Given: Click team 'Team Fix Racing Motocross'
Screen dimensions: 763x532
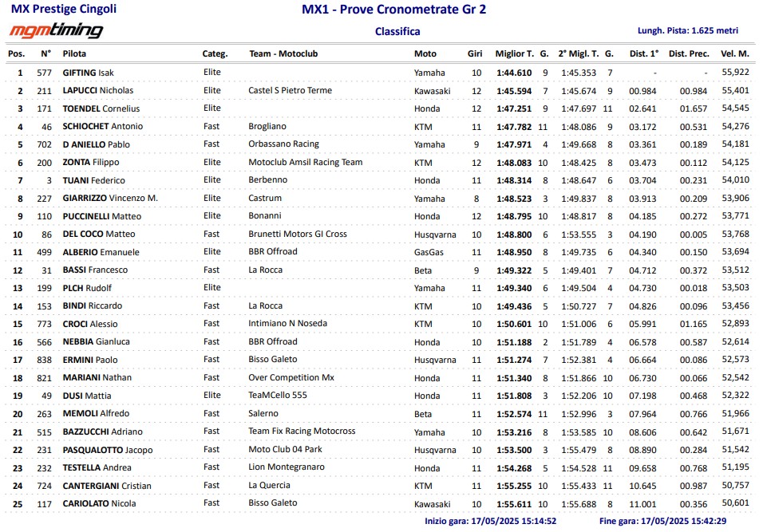Looking at the screenshot, I should pos(302,432).
